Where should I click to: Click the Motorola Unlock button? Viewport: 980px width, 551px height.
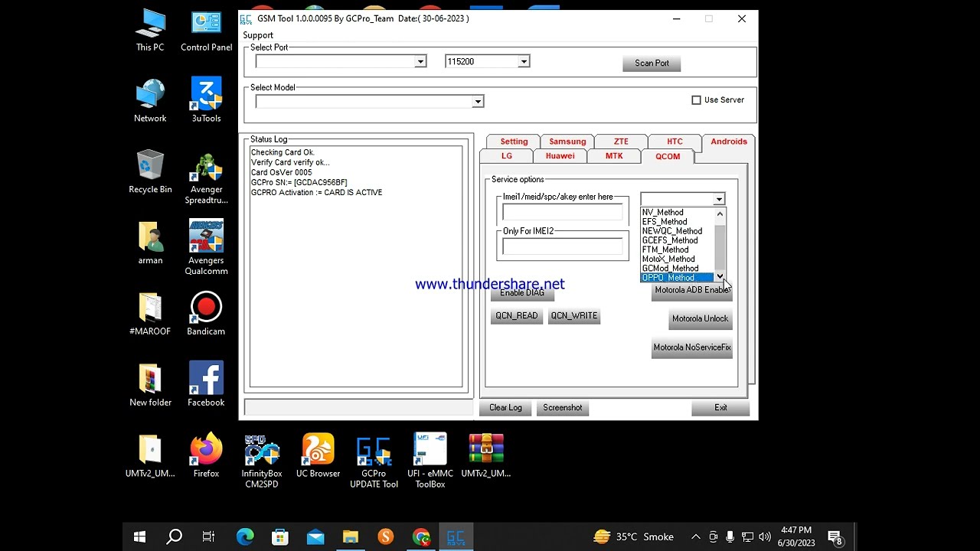(x=700, y=319)
